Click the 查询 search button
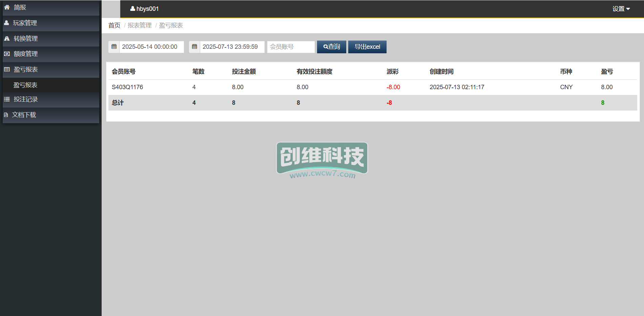Screen dimensions: 644x316 coord(332,47)
